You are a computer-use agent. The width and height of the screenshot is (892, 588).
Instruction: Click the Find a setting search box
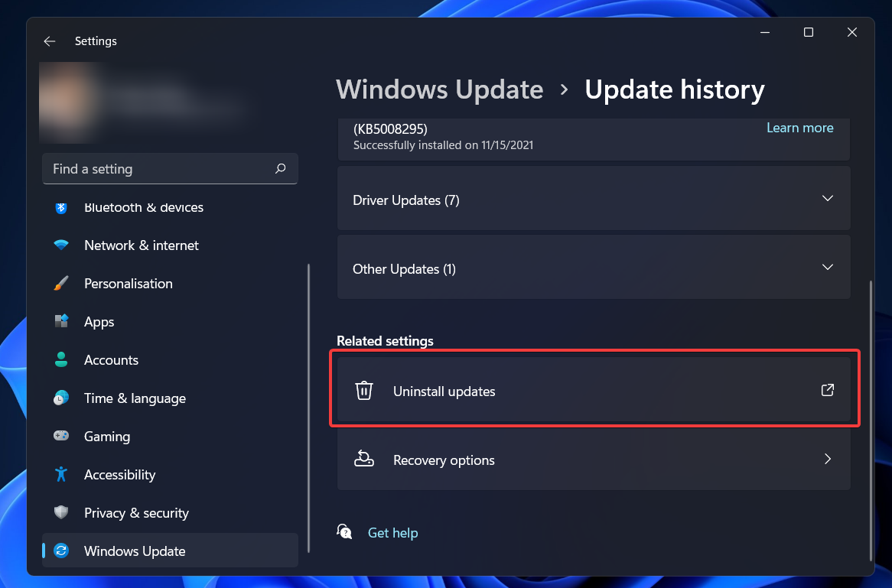click(x=170, y=168)
